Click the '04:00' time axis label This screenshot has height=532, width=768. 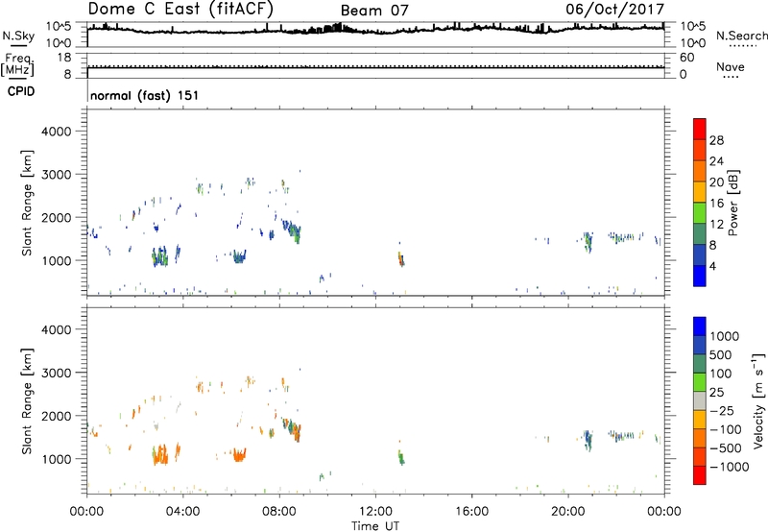pyautogui.click(x=183, y=511)
